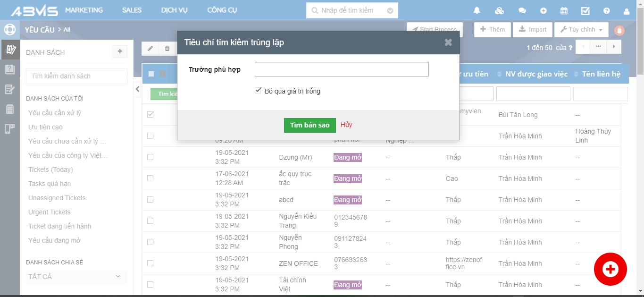Add a new list with plus icon
This screenshot has width=644, height=297.
(x=120, y=51)
